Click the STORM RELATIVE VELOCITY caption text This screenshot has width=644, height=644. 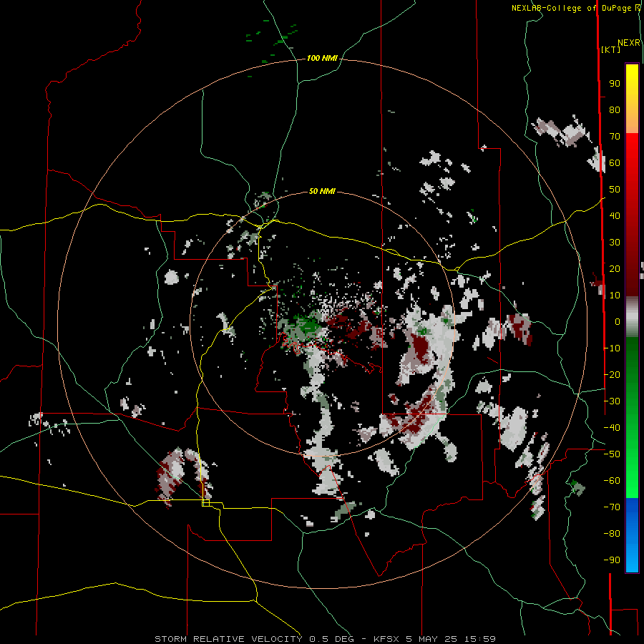229,639
